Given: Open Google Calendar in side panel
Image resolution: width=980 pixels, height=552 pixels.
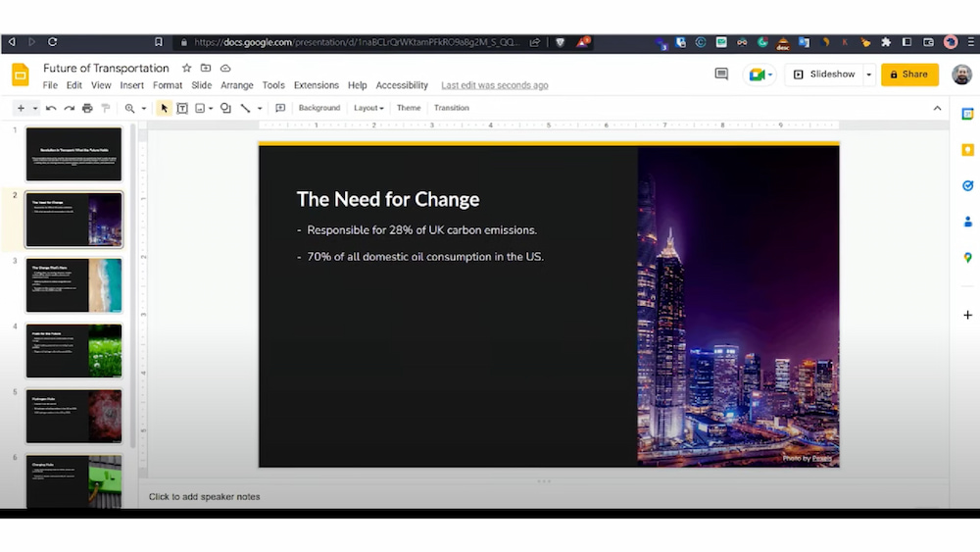Looking at the screenshot, I should (967, 115).
